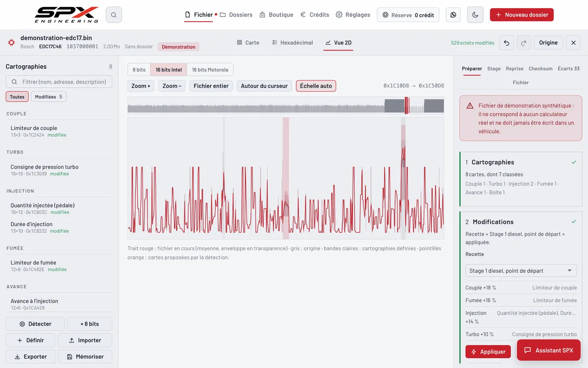Open the Assistant SPX chat
Viewport: 588px width, 368px height.
click(548, 350)
